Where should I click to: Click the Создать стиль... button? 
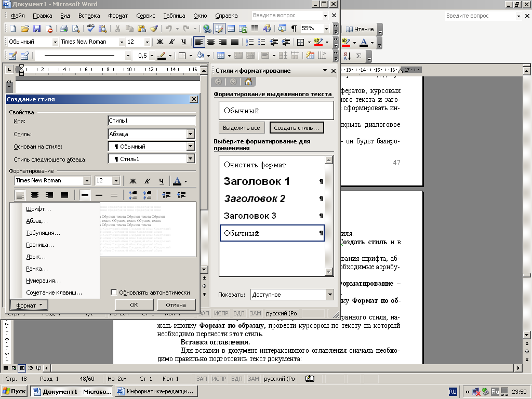click(x=297, y=128)
